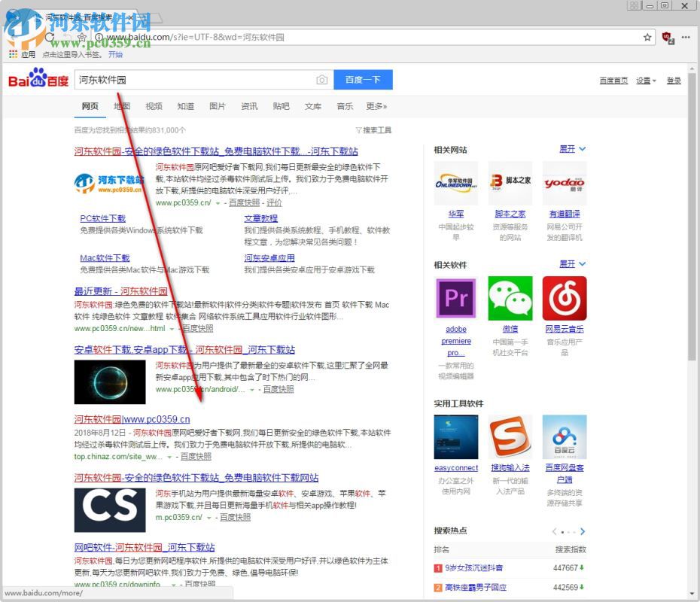Switch to the 资讯 tab

tap(249, 106)
